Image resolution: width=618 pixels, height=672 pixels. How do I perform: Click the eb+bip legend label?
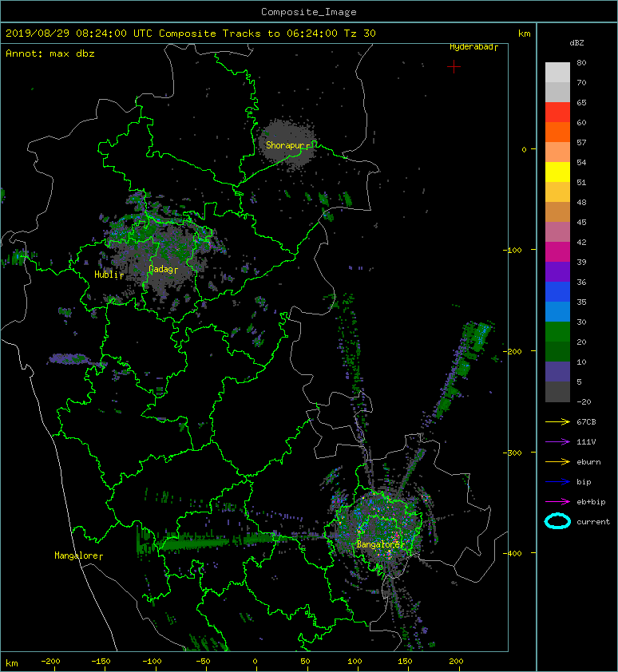pos(591,501)
